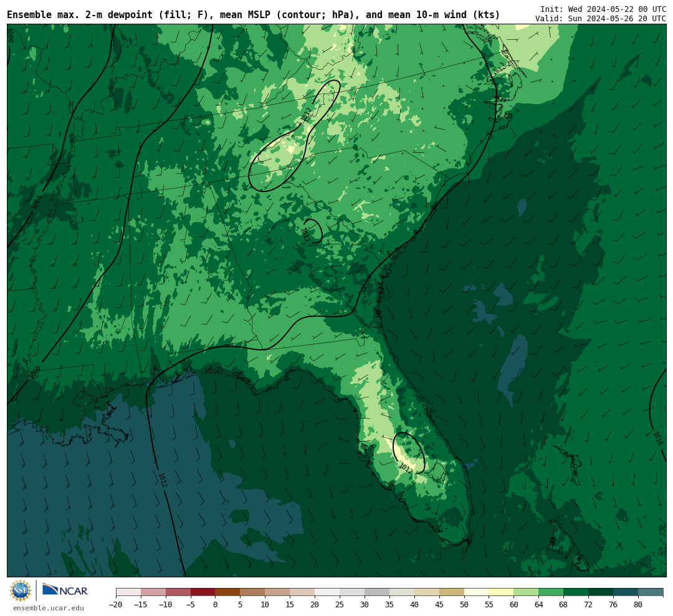Pick the colorbar swatch between -15 and -10
Screen dimensions: 673x616
(x=153, y=592)
